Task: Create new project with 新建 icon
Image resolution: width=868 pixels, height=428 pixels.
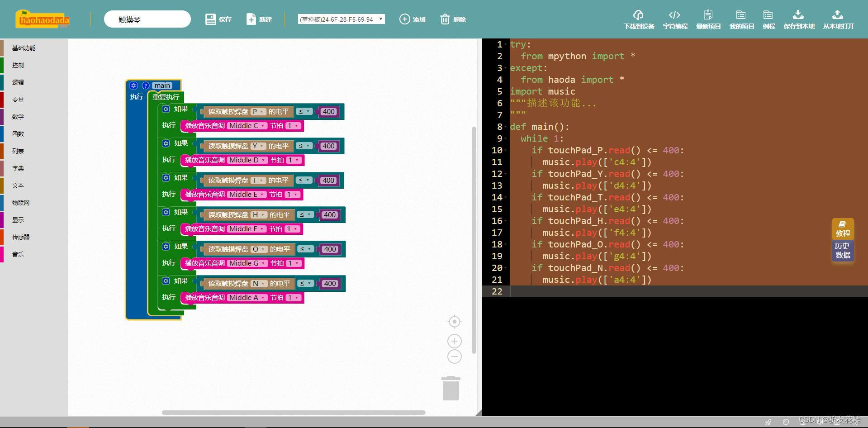Action: pyautogui.click(x=251, y=19)
